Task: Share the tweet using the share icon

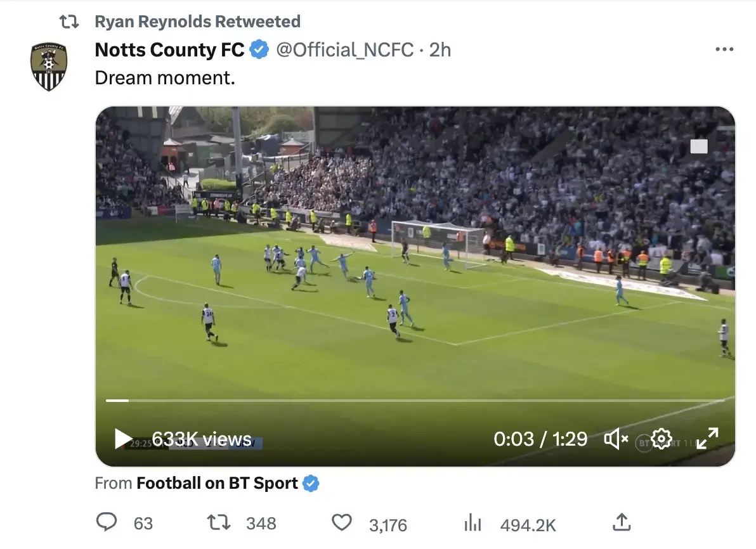Action: click(x=621, y=521)
